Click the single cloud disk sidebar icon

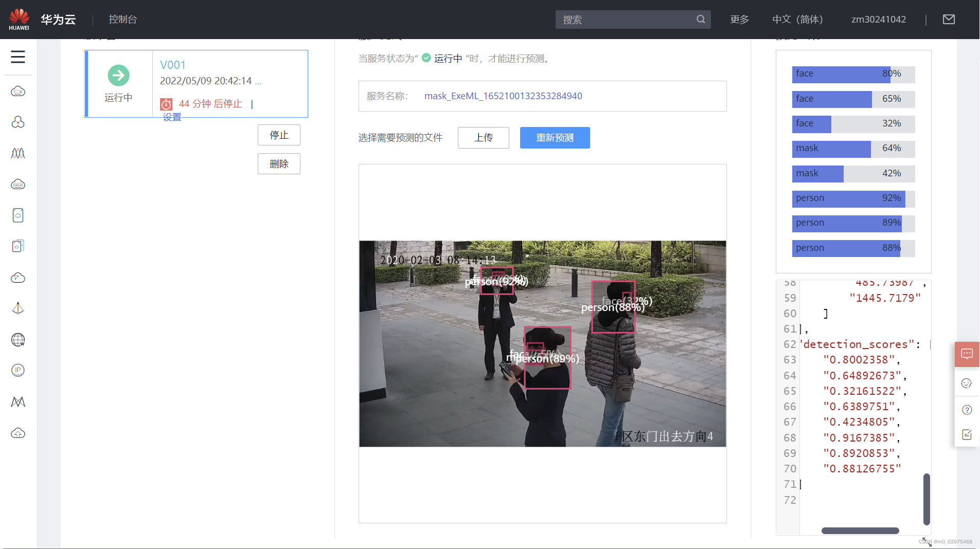[18, 215]
